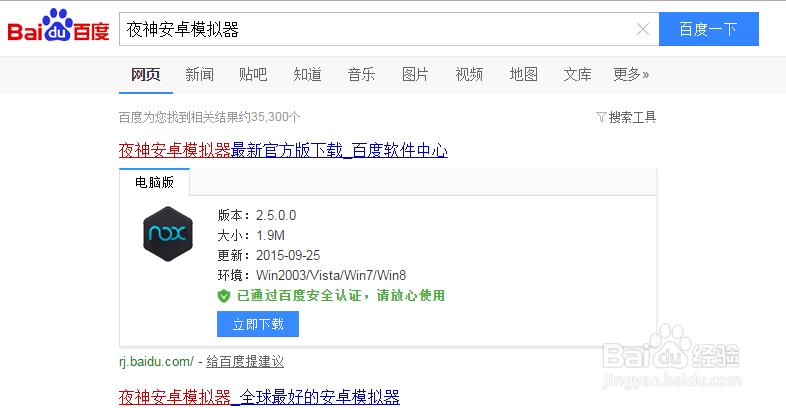This screenshot has height=408, width=786.
Task: Open the 文库 tab
Action: coord(577,75)
